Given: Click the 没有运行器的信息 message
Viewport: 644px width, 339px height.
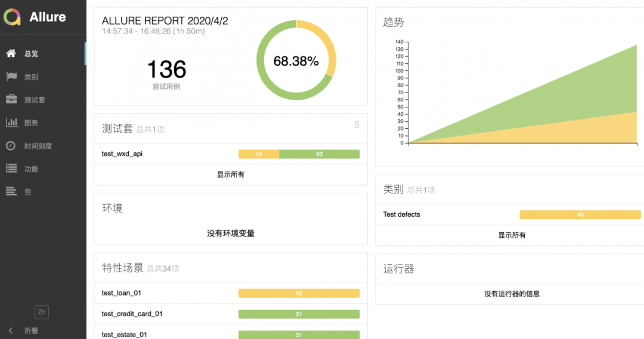Looking at the screenshot, I should pos(512,294).
